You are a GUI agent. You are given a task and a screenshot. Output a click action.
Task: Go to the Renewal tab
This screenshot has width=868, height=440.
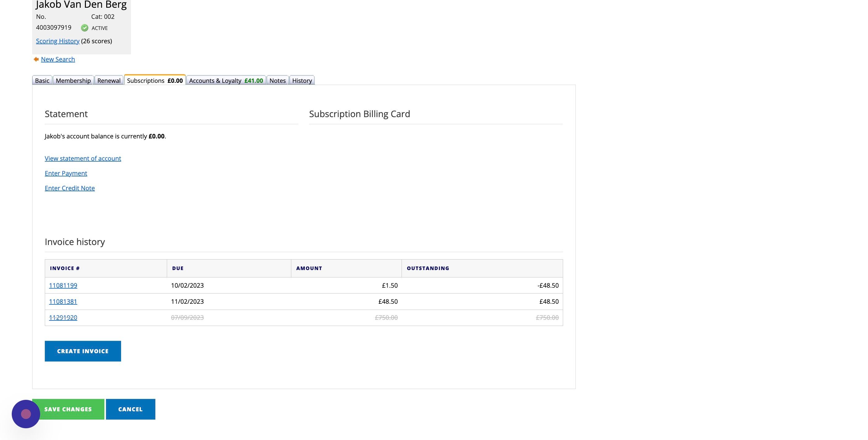click(x=109, y=81)
